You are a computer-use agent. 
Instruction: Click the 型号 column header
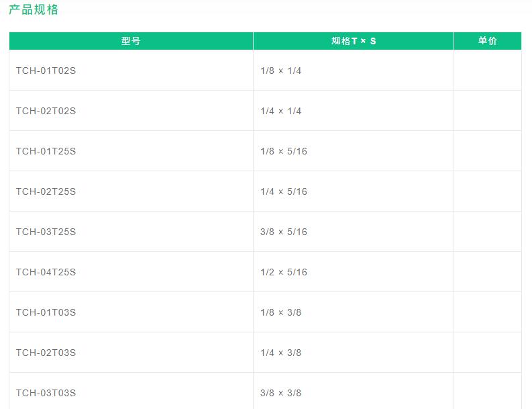pyautogui.click(x=131, y=41)
